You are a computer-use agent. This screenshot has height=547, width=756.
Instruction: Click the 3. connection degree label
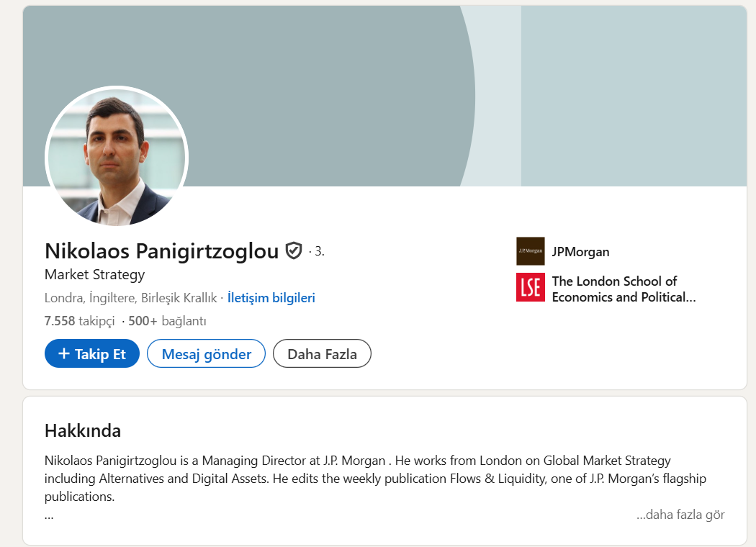point(319,251)
